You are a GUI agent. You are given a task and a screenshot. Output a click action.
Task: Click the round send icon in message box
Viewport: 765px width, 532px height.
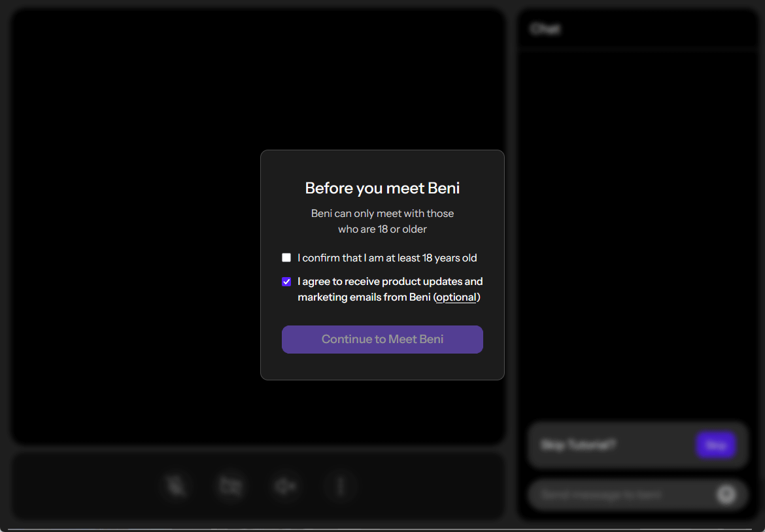pos(726,495)
